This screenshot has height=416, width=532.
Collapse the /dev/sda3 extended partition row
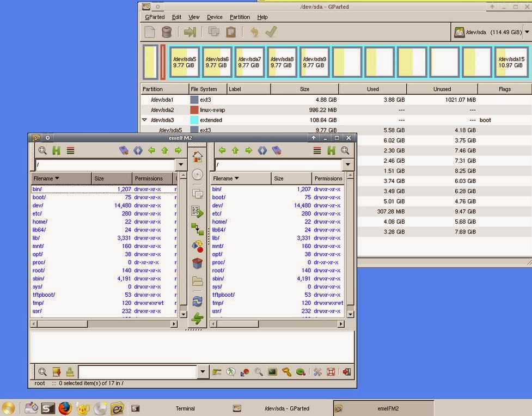pyautogui.click(x=143, y=120)
